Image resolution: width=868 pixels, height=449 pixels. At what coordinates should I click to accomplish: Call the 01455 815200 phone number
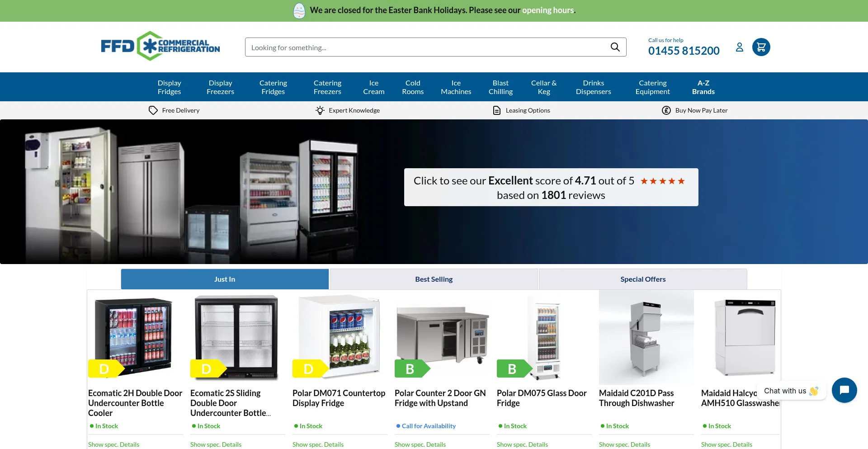684,51
